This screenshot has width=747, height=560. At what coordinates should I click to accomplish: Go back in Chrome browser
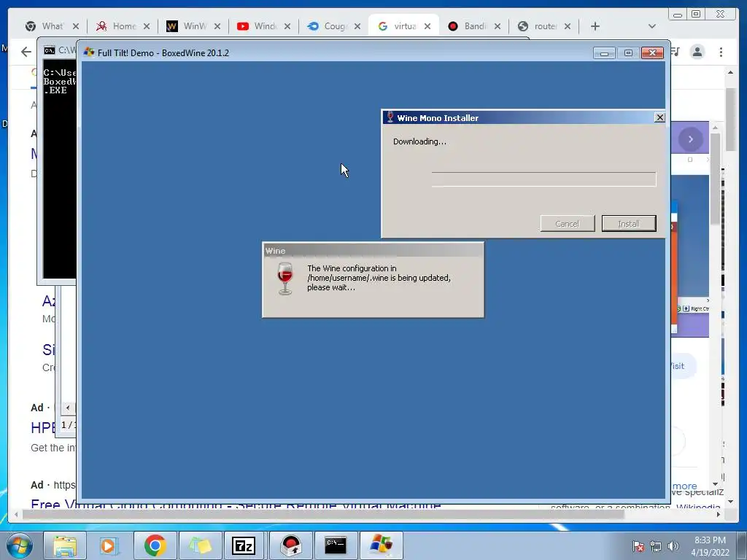pos(26,52)
